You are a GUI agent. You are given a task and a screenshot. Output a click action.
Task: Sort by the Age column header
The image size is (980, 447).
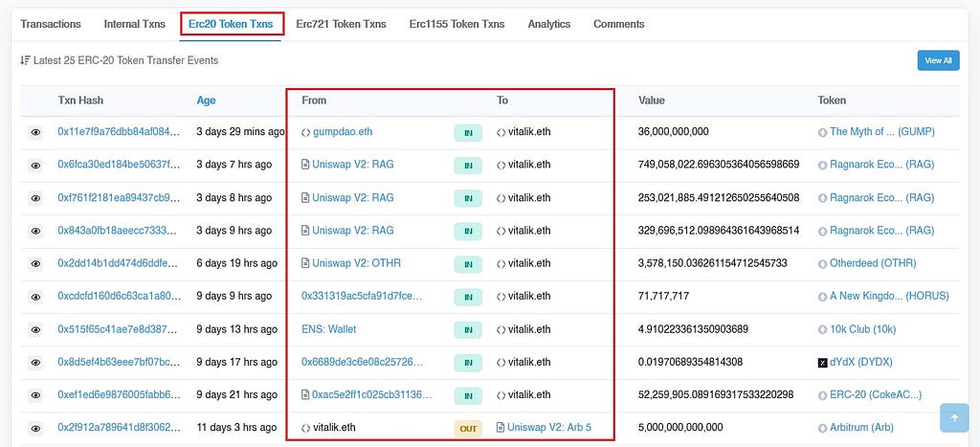(207, 101)
